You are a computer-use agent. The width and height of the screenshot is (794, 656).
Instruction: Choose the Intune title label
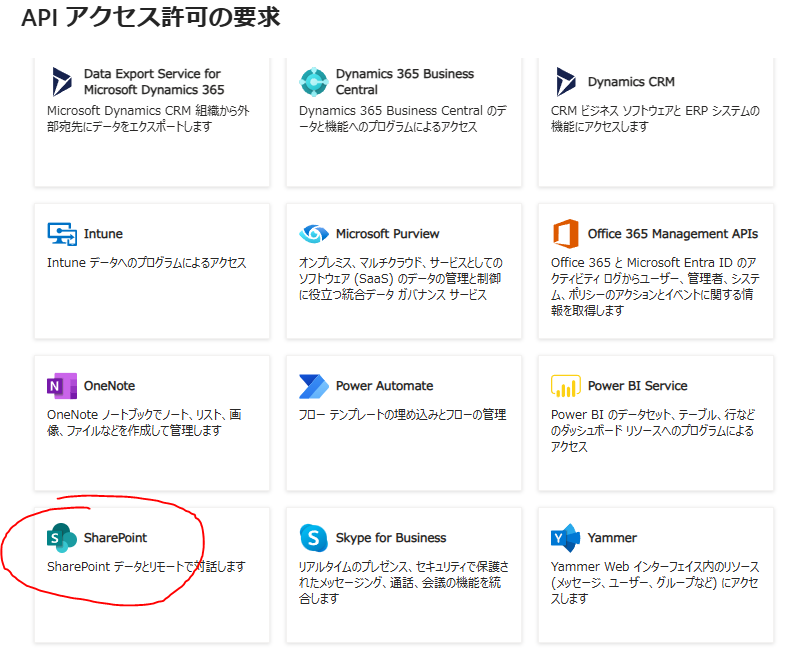click(103, 234)
